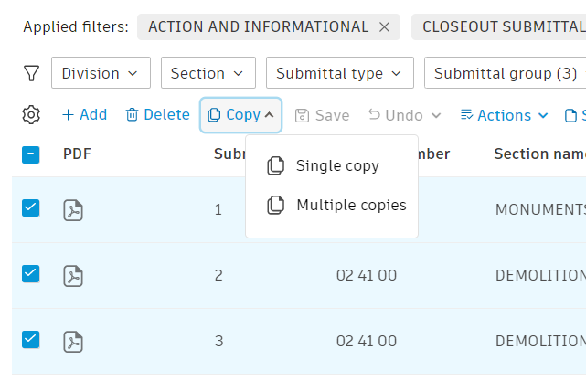Open PDF icon for submittal 1

coord(73,210)
